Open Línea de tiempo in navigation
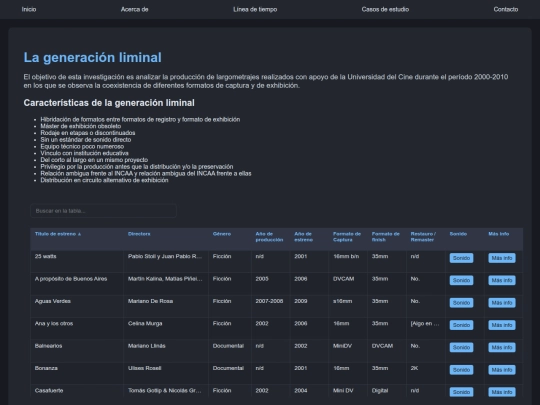 coord(255,9)
